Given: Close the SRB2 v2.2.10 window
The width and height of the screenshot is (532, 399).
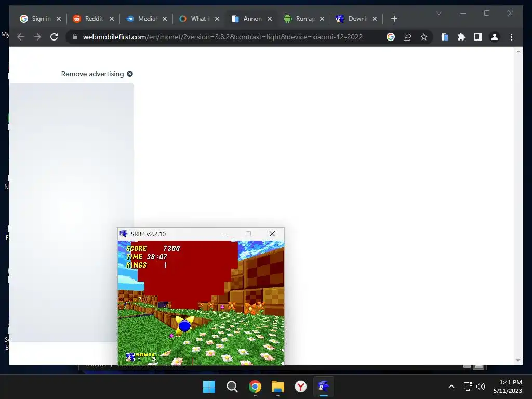Looking at the screenshot, I should point(272,234).
